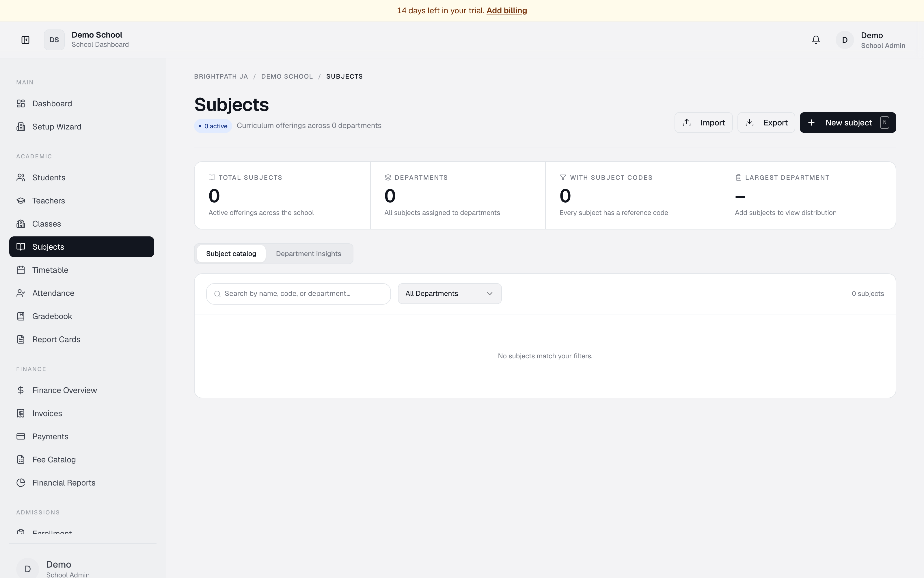This screenshot has height=578, width=924.
Task: Click the Departments layers icon
Action: (x=388, y=177)
